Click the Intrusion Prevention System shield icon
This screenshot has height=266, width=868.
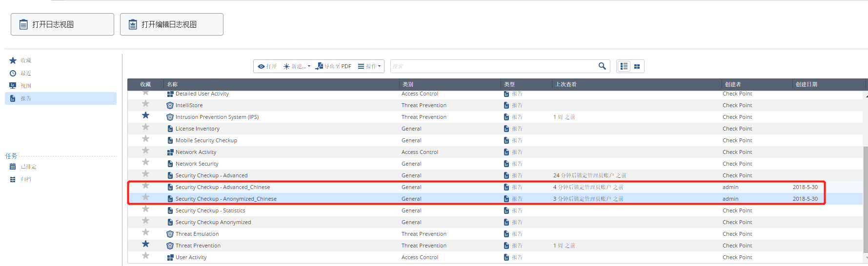tap(170, 117)
